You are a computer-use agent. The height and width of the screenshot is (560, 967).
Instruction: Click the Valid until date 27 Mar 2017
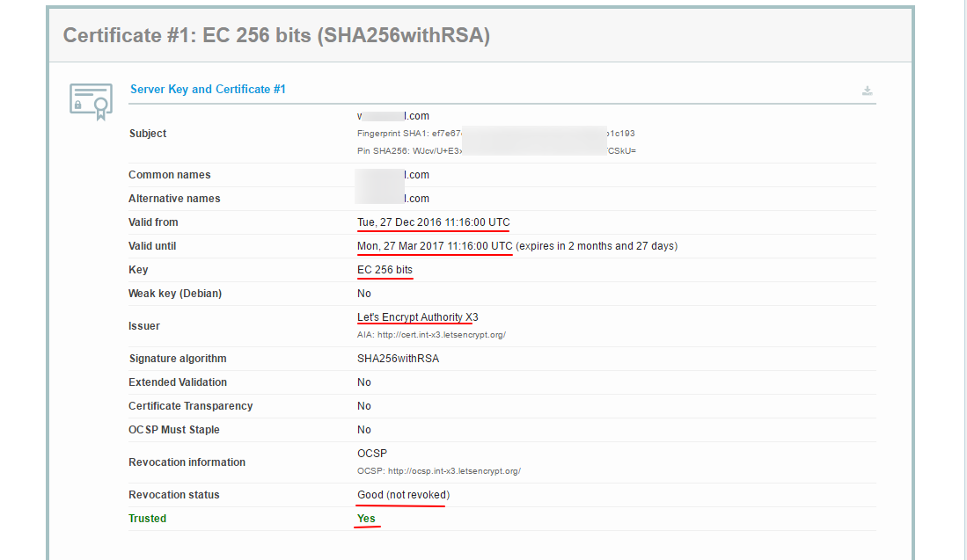pyautogui.click(x=435, y=246)
